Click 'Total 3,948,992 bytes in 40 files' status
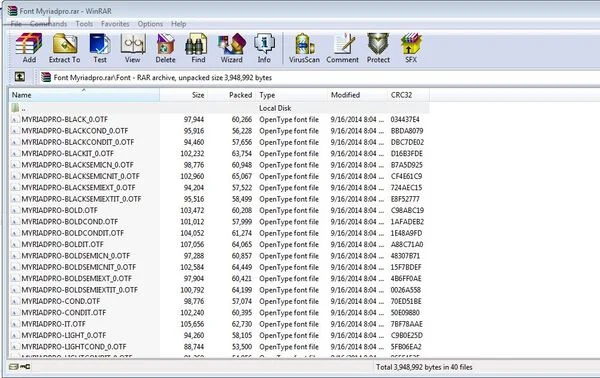Screen dimensions: 600x378 (424, 367)
